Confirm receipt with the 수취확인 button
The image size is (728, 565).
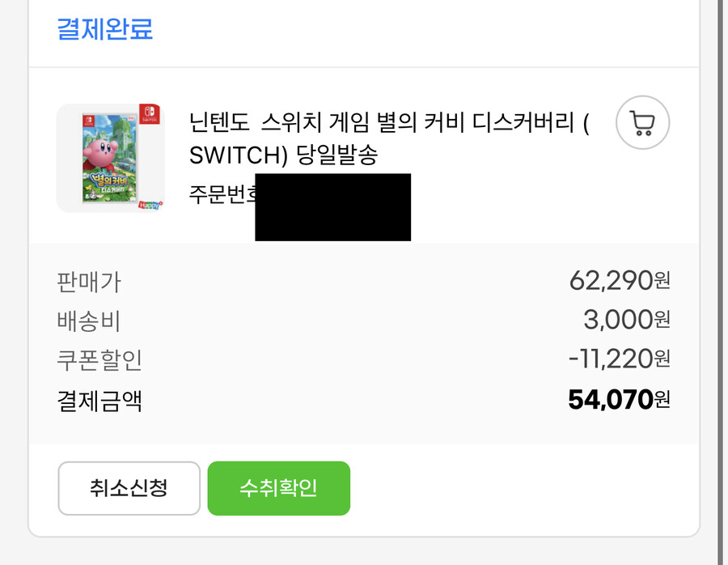(278, 488)
